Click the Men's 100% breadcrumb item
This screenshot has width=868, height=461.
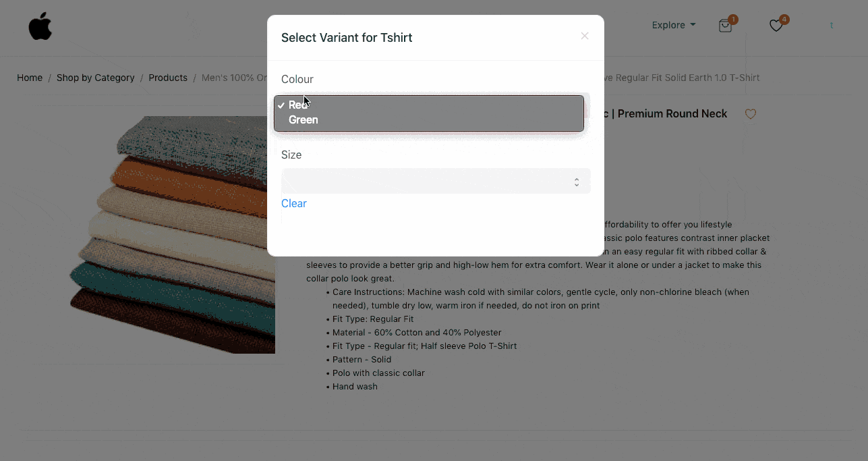234,78
